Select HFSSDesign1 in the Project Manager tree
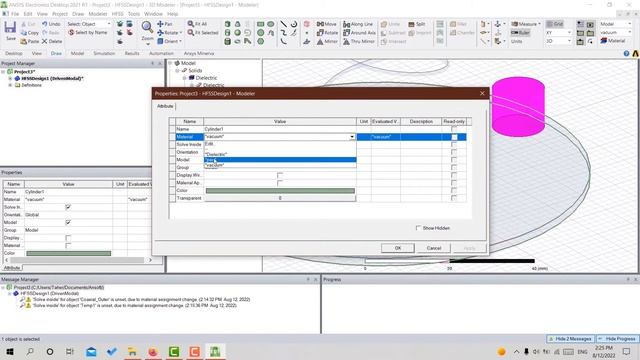Screen dimensions: 640x360 coord(52,78)
